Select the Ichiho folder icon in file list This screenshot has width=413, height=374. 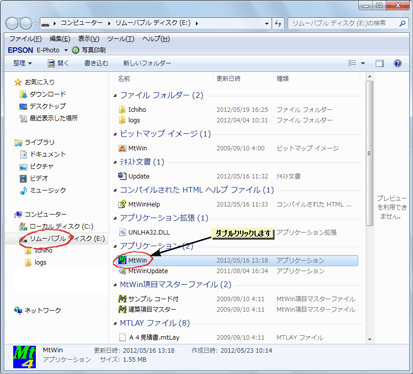tap(122, 110)
